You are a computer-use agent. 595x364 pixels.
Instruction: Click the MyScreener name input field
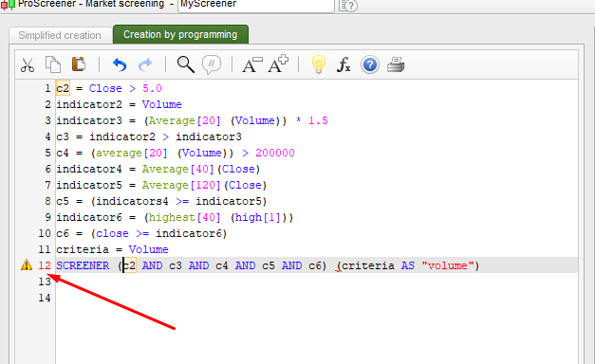click(x=256, y=6)
